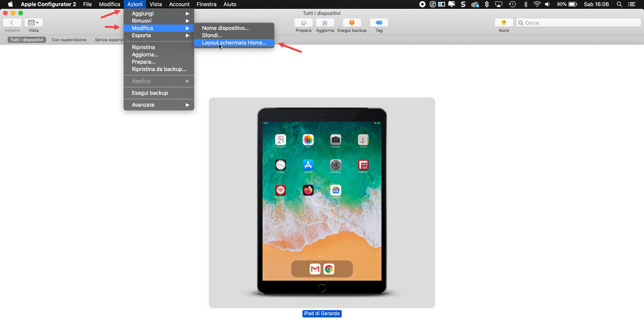This screenshot has width=644, height=332.
Task: Open Spotlight search from the menu bar
Action: click(x=619, y=4)
